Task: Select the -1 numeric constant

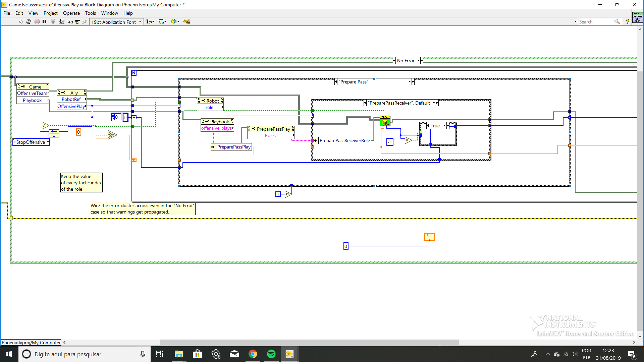Action: (x=390, y=142)
